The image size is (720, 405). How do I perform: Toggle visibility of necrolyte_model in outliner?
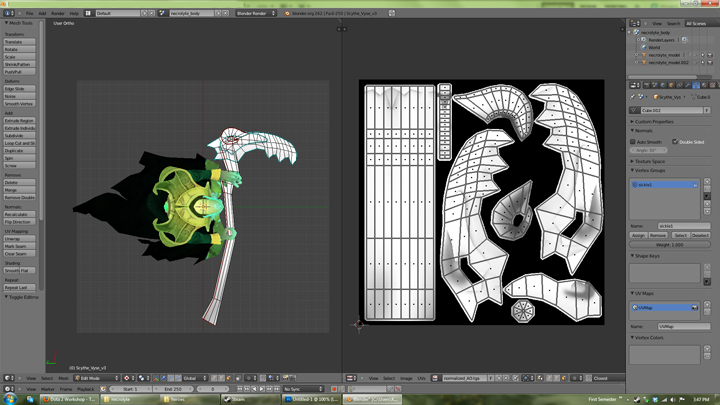pos(696,55)
